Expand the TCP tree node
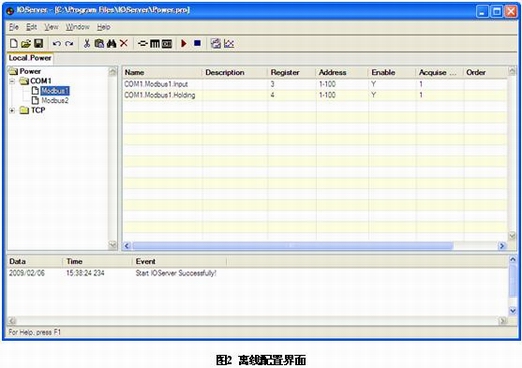The image size is (522, 368). coord(12,110)
